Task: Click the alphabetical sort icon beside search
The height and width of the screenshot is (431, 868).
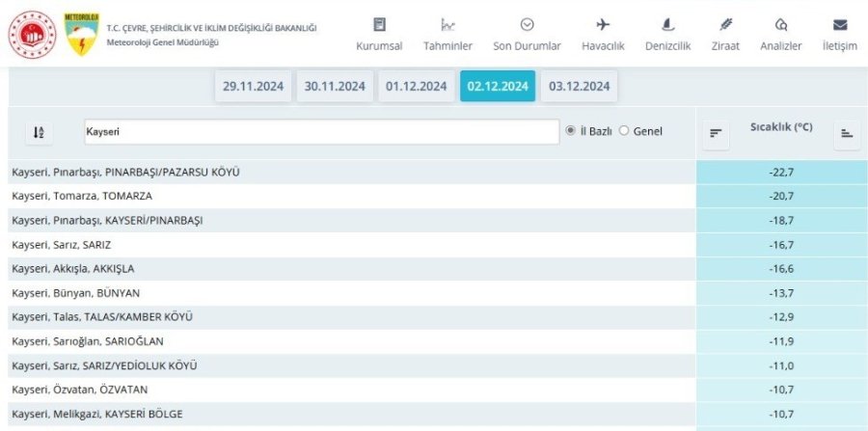Action: coord(39,133)
